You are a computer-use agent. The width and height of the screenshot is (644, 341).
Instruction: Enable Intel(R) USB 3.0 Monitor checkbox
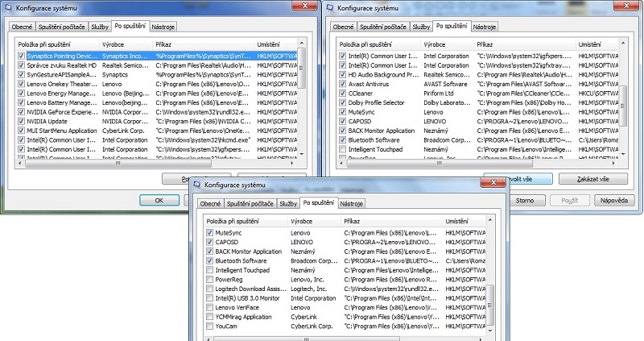(x=209, y=297)
